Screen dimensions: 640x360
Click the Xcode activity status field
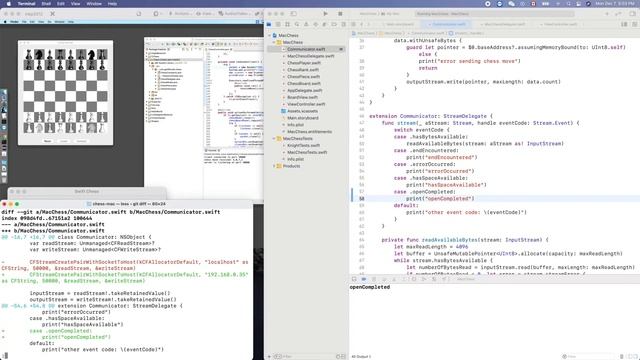[494, 14]
